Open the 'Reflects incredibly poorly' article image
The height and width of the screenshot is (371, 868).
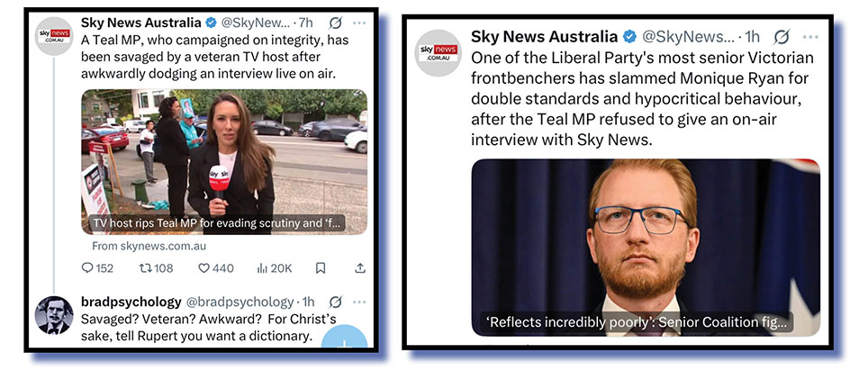(x=646, y=247)
